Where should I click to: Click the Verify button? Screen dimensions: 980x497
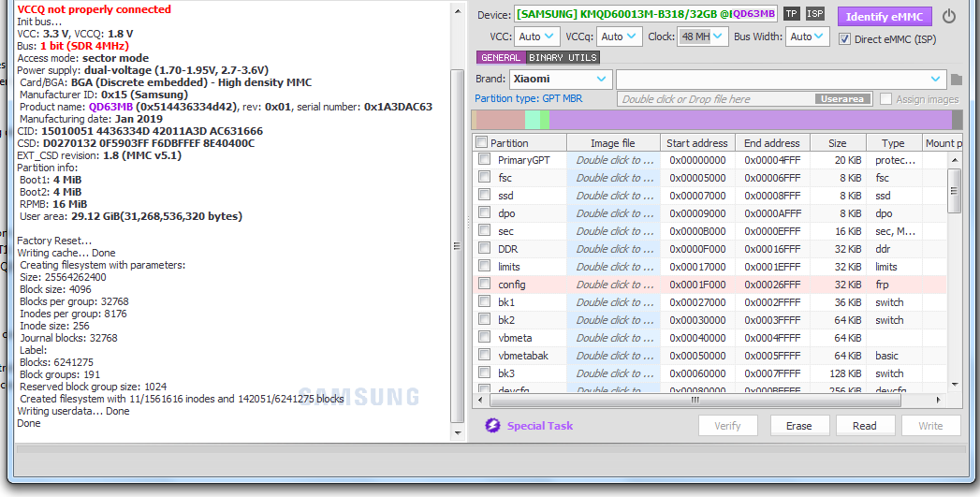[727, 426]
